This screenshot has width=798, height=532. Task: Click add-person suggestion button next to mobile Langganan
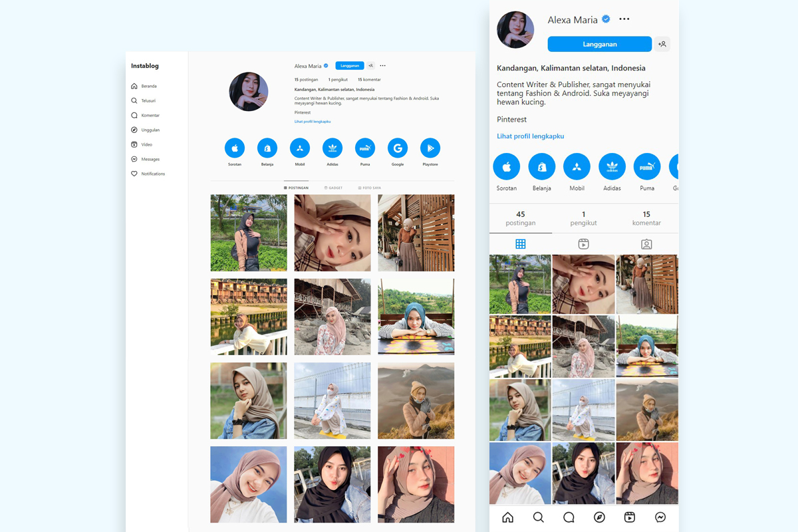point(662,44)
